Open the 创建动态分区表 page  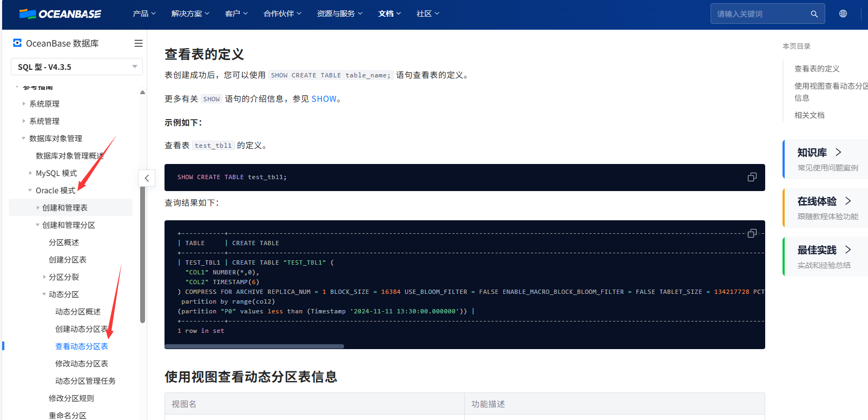coord(82,329)
